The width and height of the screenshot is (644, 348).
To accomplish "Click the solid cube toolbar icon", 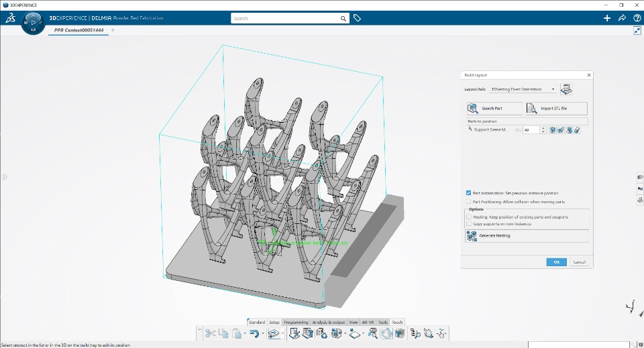I will coord(400,333).
